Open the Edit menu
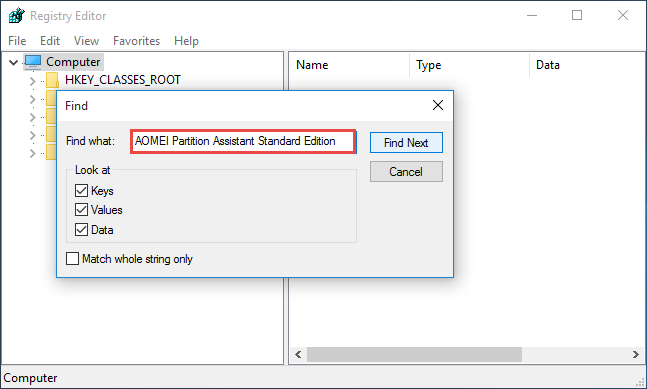Viewport: 647px width, 389px height. (x=50, y=41)
